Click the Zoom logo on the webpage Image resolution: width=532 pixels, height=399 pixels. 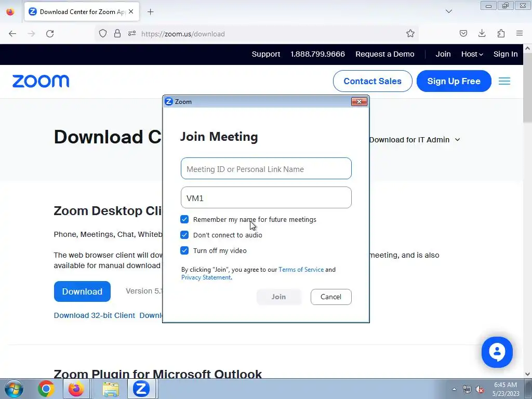click(x=41, y=82)
